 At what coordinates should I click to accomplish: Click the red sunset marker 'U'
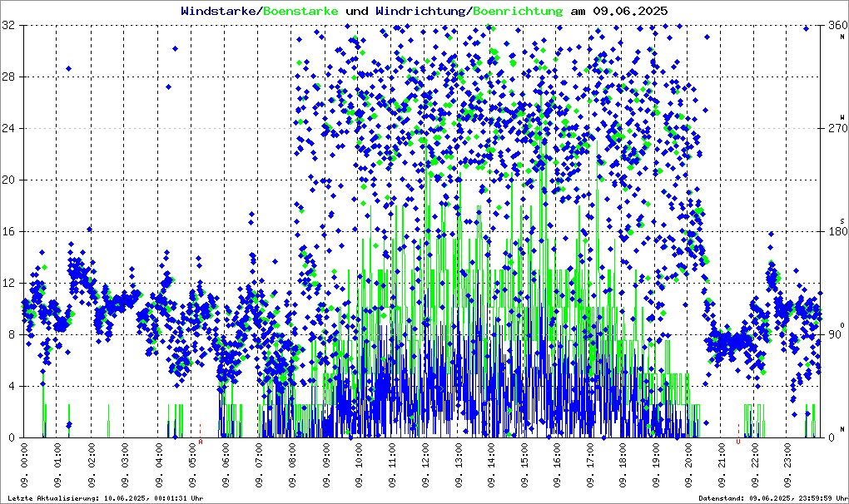tap(738, 442)
